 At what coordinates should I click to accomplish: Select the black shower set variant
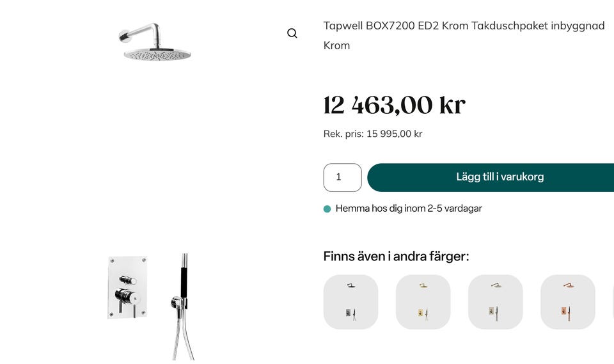(x=350, y=302)
